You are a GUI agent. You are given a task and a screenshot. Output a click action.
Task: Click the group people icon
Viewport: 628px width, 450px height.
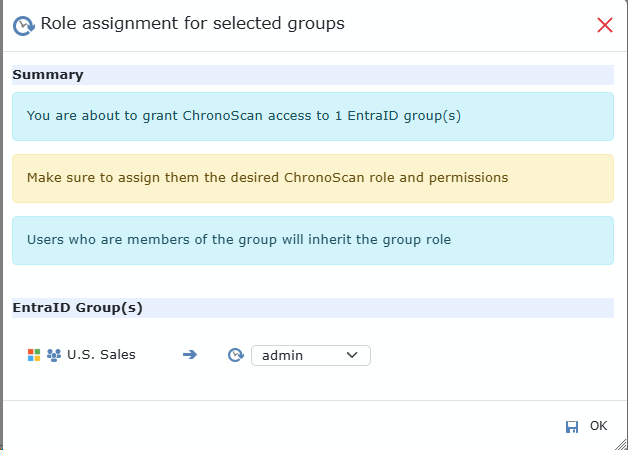pos(54,355)
